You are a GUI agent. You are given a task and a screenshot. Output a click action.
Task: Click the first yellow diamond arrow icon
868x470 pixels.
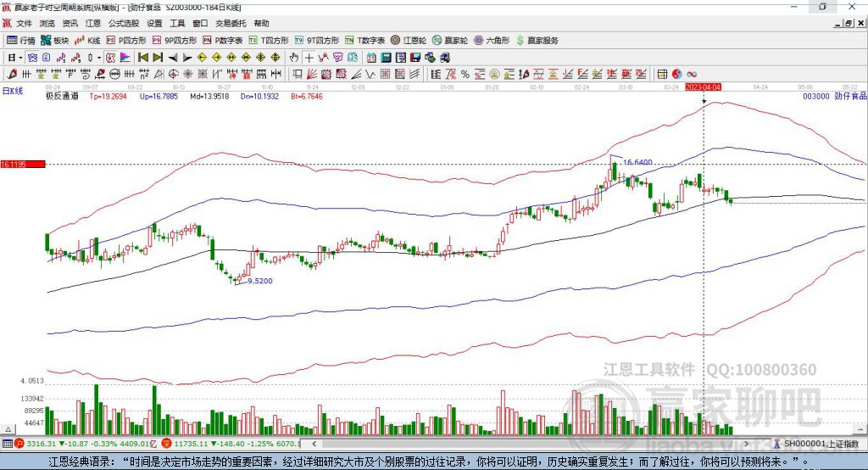click(202, 57)
